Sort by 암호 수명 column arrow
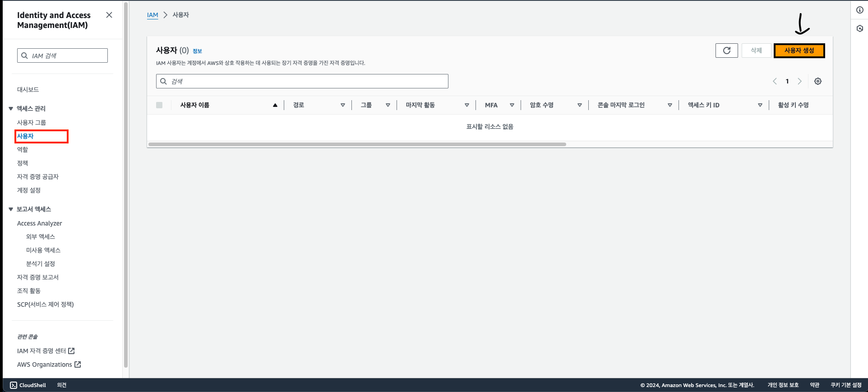The image size is (868, 392). (580, 105)
